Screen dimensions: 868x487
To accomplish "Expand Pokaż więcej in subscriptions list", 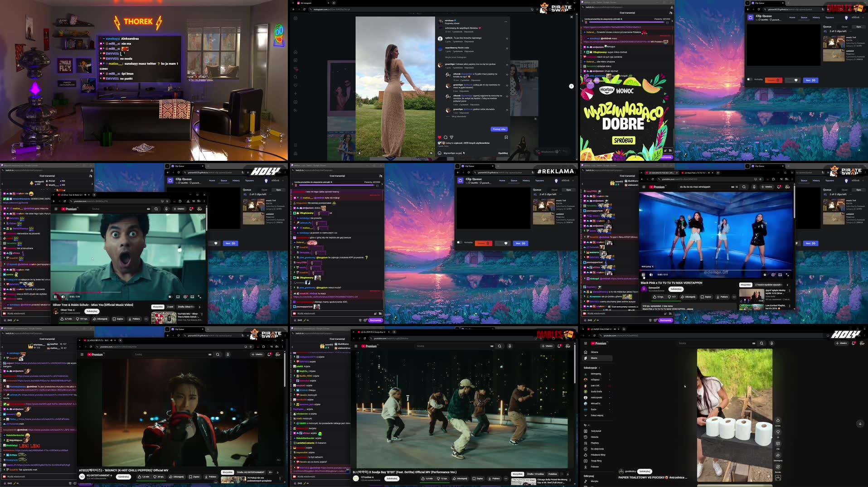I will (596, 415).
